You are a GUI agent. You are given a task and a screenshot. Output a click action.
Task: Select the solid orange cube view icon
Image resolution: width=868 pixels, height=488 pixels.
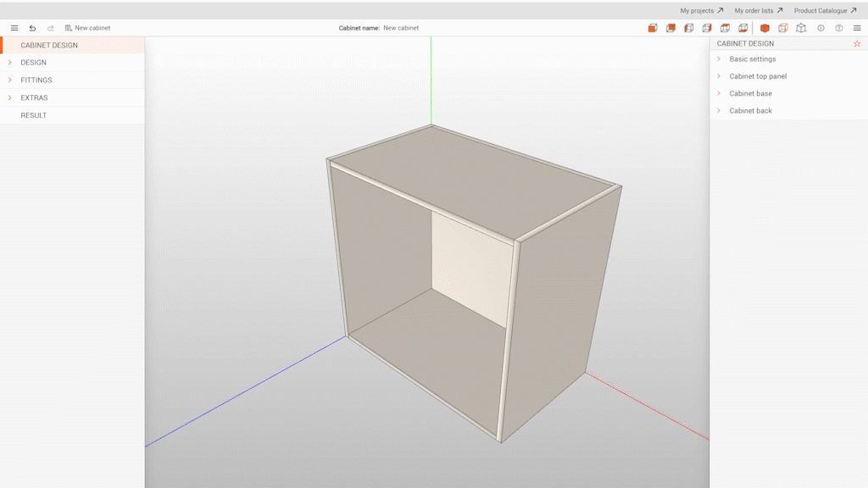tap(764, 27)
